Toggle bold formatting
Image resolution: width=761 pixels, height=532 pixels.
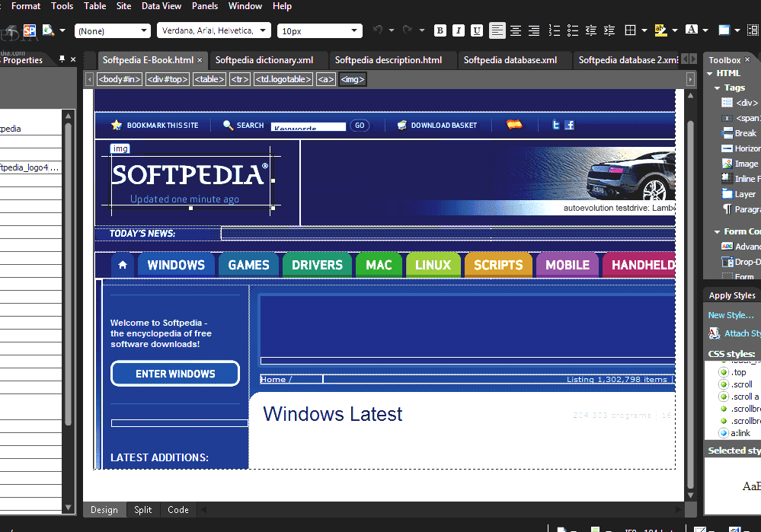[440, 30]
